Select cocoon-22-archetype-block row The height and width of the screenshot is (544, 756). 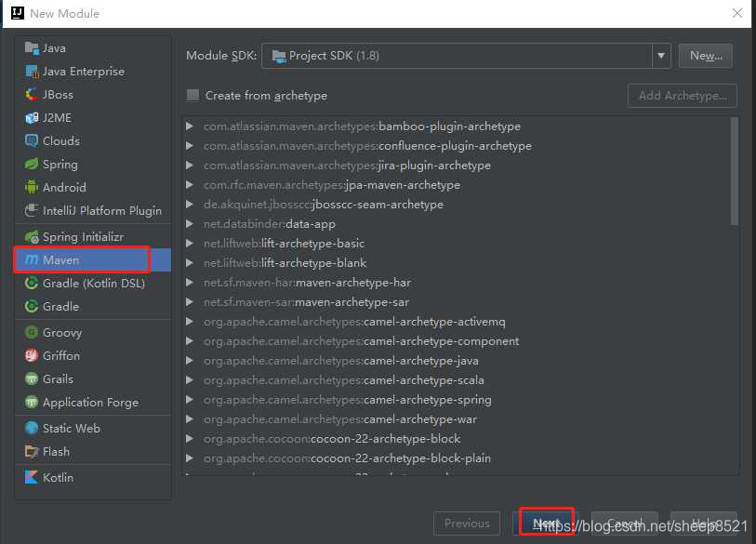point(456,439)
